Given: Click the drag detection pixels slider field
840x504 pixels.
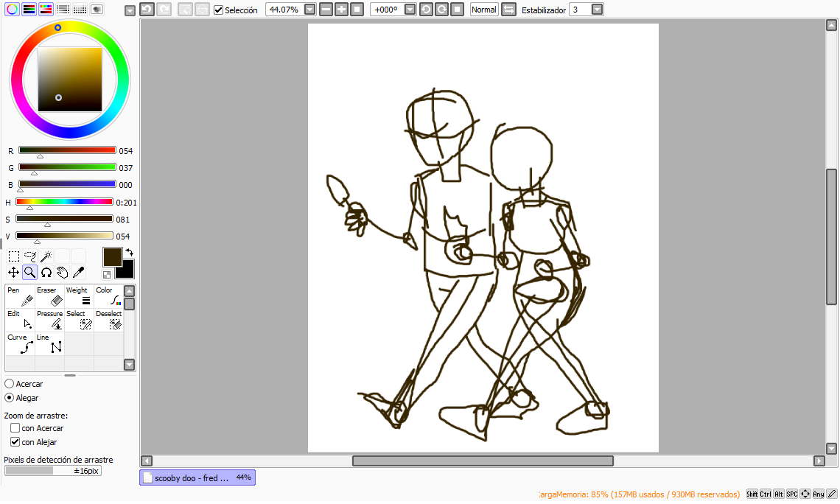Looking at the screenshot, I should click(x=53, y=471).
